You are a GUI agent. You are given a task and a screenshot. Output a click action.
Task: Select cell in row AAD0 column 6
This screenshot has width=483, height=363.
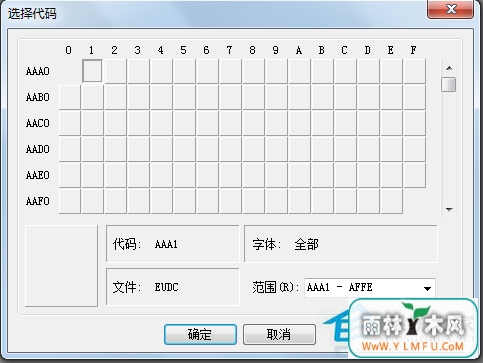click(207, 149)
